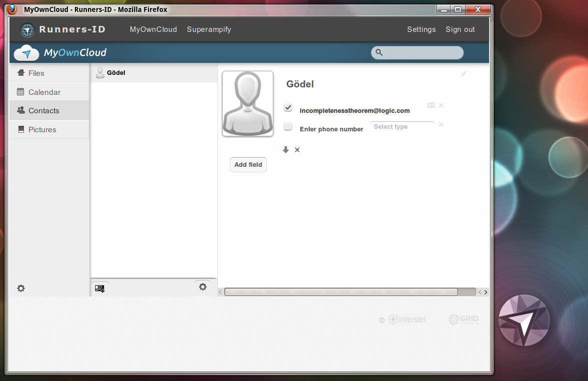Click the Runners-ID title text

[72, 29]
